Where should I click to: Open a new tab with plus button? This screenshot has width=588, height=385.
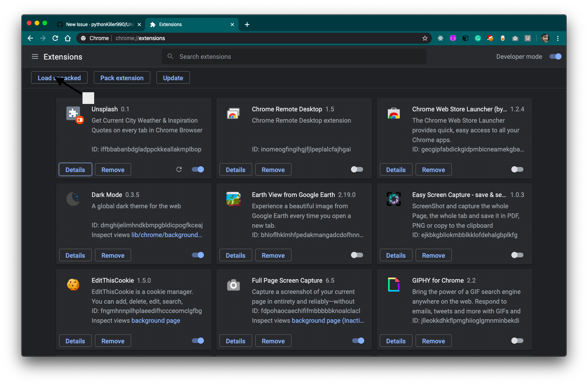[x=247, y=25]
